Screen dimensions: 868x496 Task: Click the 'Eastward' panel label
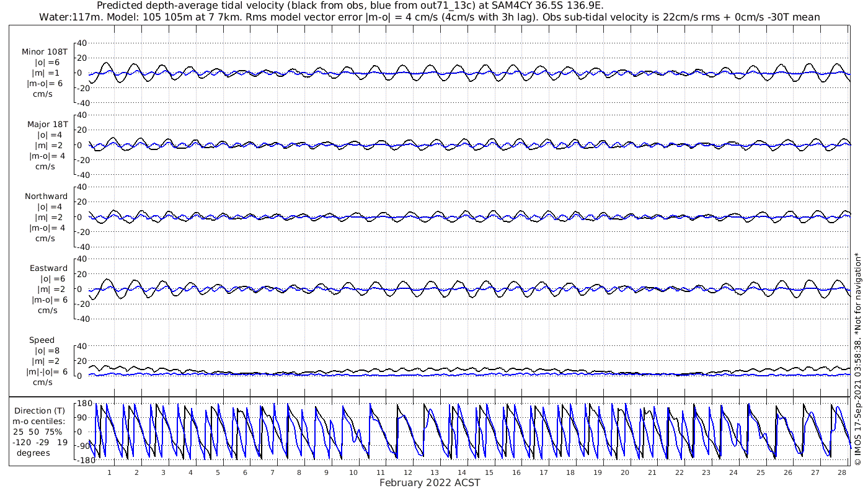click(x=48, y=268)
